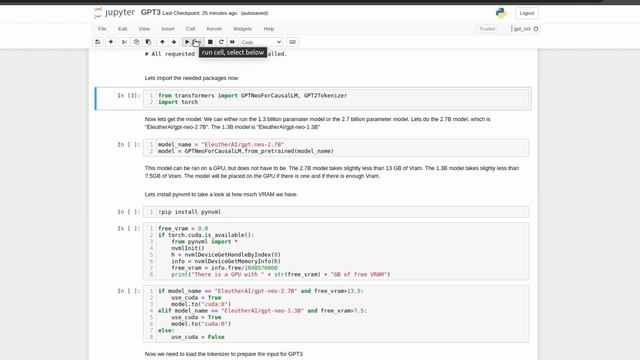The width and height of the screenshot is (640, 360).
Task: Open the Edit menu
Action: pos(122,29)
